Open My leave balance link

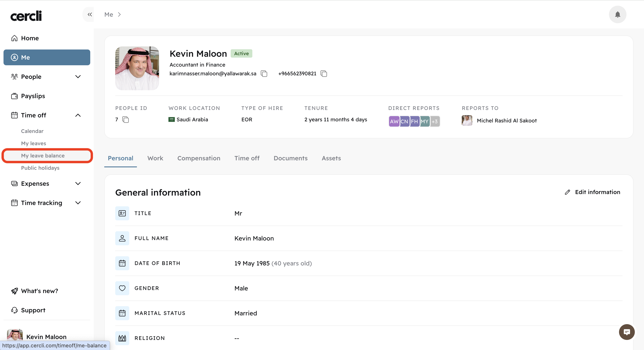click(x=43, y=156)
